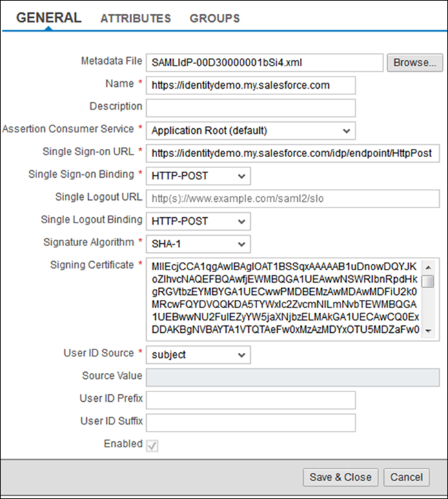Click the Metadata File input field

click(265, 63)
